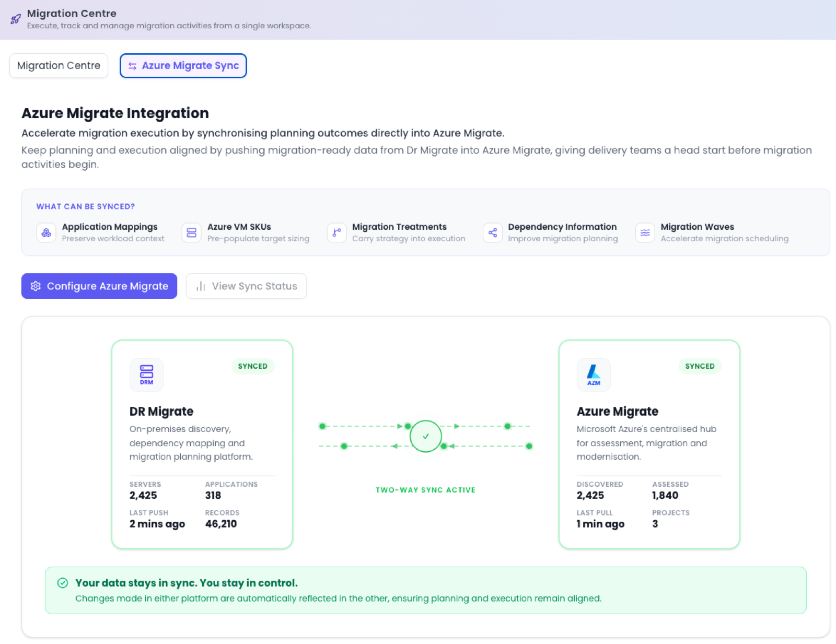Click the Azure Migrate Integration heading
836x644 pixels.
115,113
